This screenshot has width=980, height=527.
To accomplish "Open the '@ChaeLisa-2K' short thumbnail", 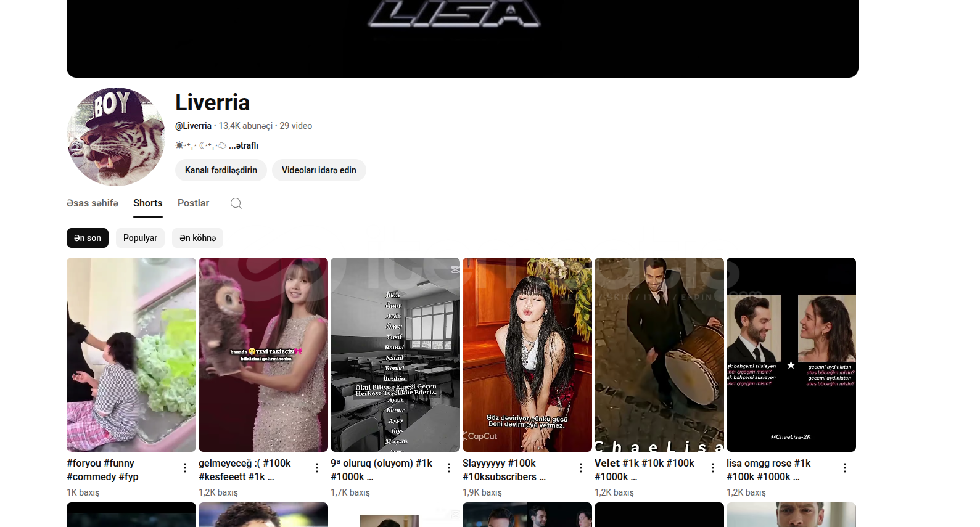I will (x=791, y=354).
